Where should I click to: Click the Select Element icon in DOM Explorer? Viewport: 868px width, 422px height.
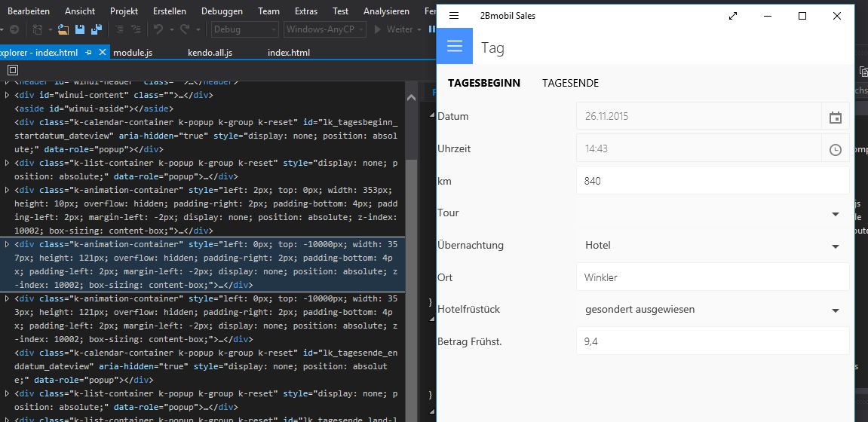click(13, 69)
